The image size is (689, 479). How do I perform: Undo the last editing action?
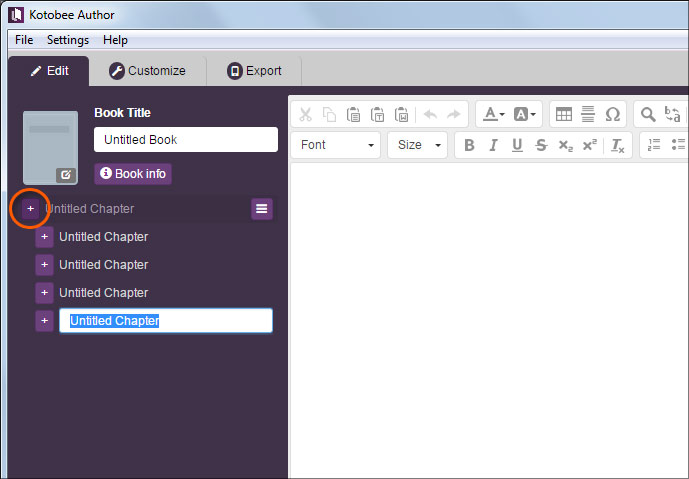[x=430, y=115]
